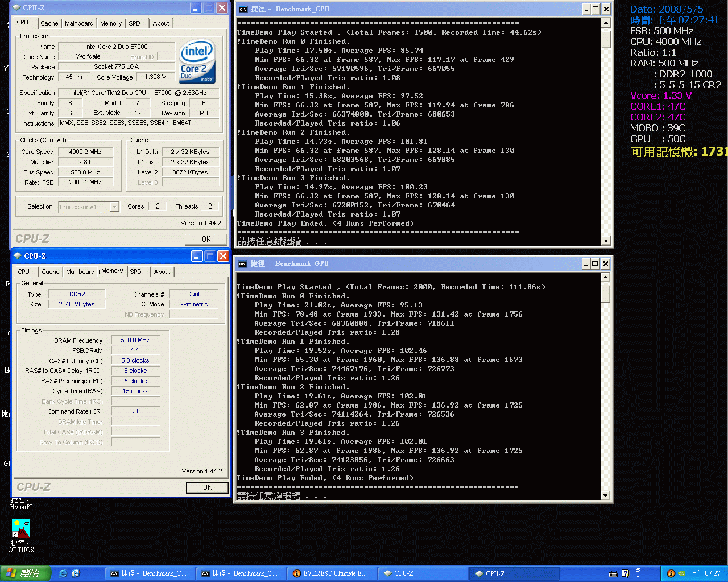This screenshot has height=582, width=728.
Task: Click the EVEREST orange info tray icon
Action: click(x=671, y=573)
